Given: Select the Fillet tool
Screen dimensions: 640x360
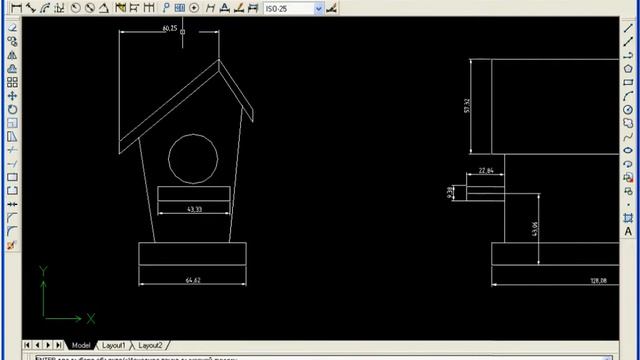Looking at the screenshot, I should (12, 231).
